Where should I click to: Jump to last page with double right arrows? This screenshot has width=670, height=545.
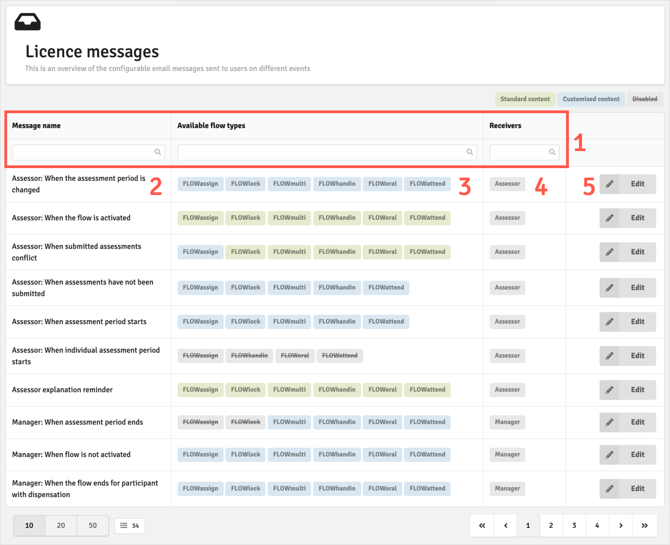644,526
